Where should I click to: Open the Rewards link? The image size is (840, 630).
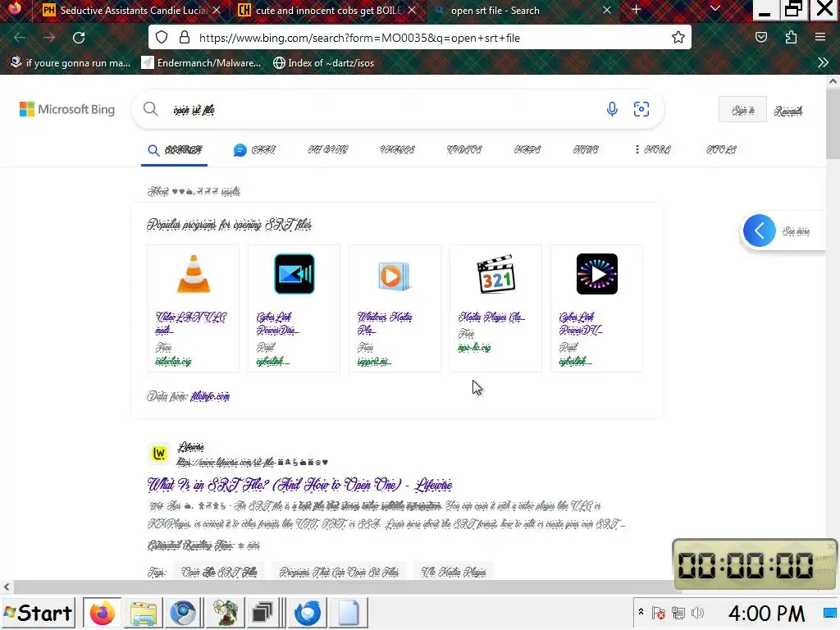tap(788, 111)
